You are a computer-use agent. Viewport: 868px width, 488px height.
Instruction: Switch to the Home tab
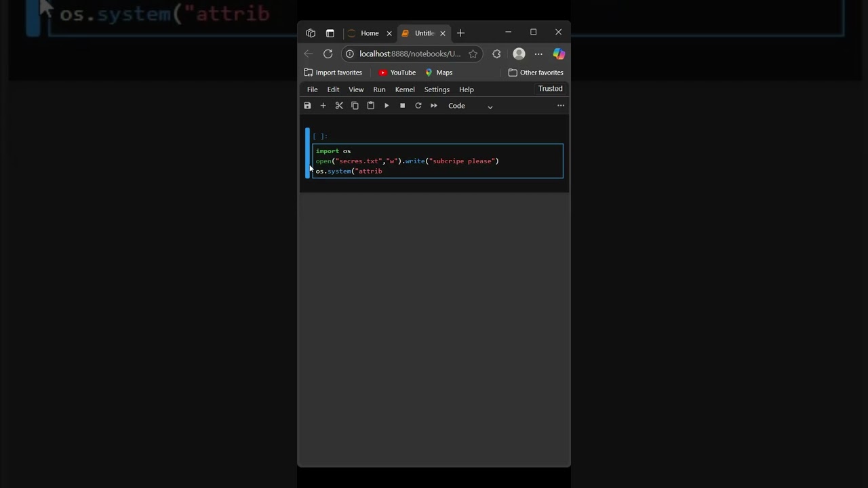tap(369, 33)
